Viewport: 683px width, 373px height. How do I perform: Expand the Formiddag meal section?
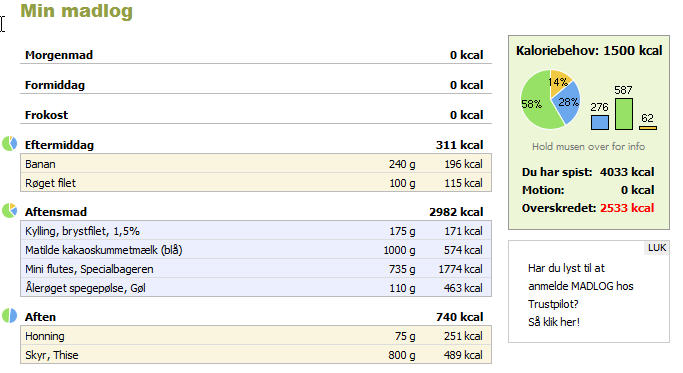pos(256,85)
